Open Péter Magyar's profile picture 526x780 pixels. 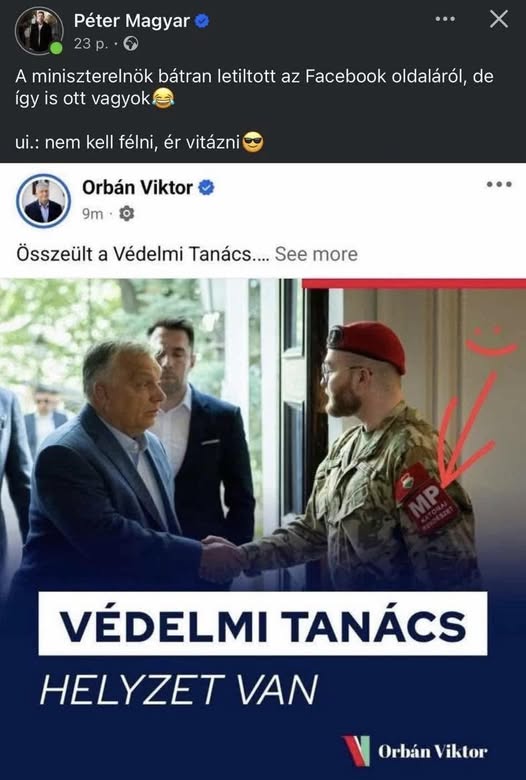point(39,31)
